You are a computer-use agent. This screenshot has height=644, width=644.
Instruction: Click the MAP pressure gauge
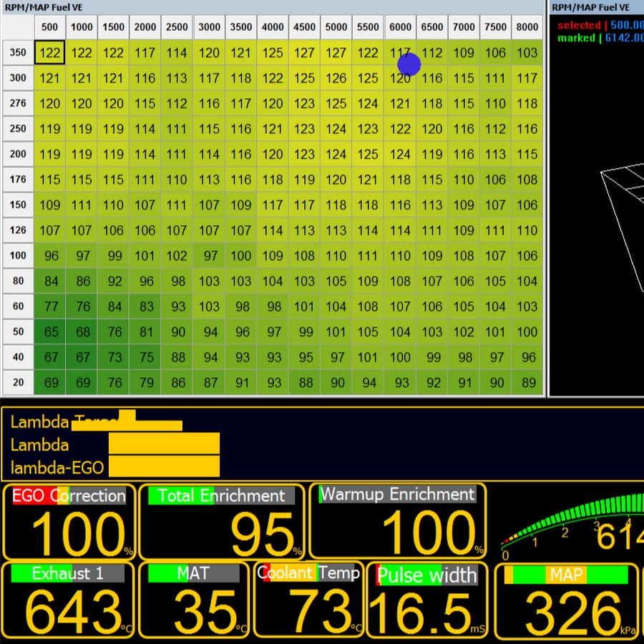click(569, 600)
